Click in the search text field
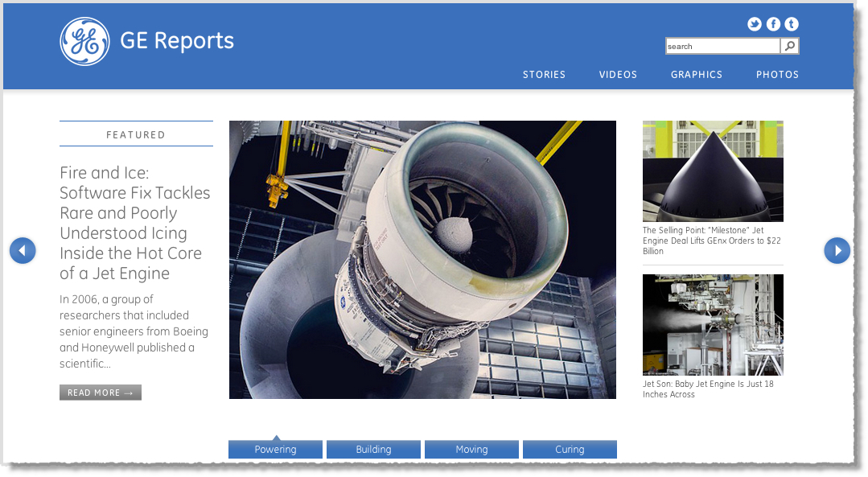Viewport: 868px width, 477px height. pyautogui.click(x=722, y=47)
